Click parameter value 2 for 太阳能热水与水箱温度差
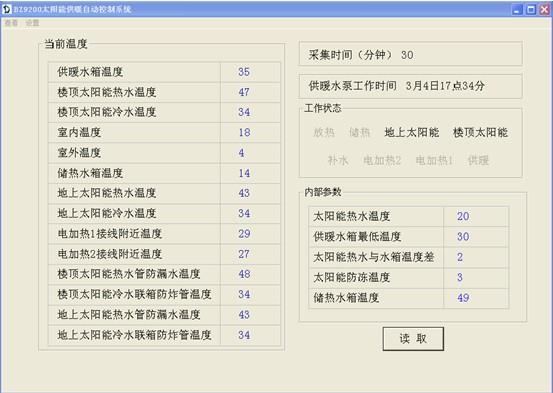Screen dimensions: 553x393 (x=460, y=257)
